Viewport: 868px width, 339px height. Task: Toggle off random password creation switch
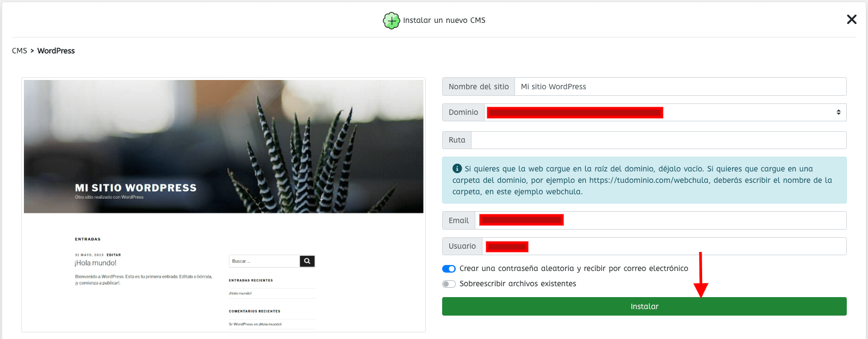tap(449, 269)
